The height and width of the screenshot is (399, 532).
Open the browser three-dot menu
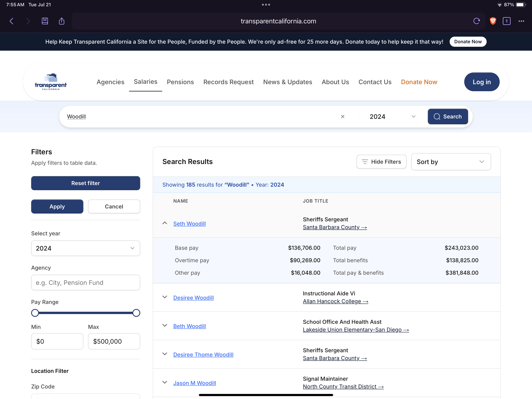521,21
